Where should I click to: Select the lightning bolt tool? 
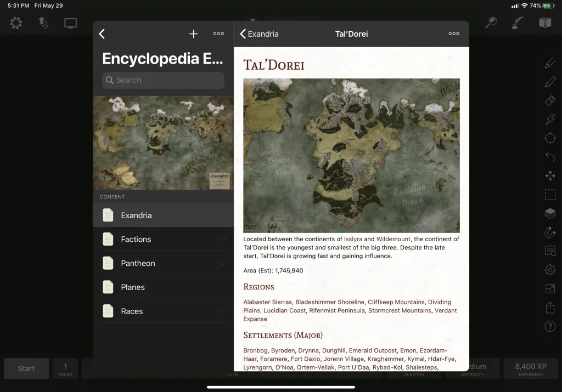coord(550,119)
